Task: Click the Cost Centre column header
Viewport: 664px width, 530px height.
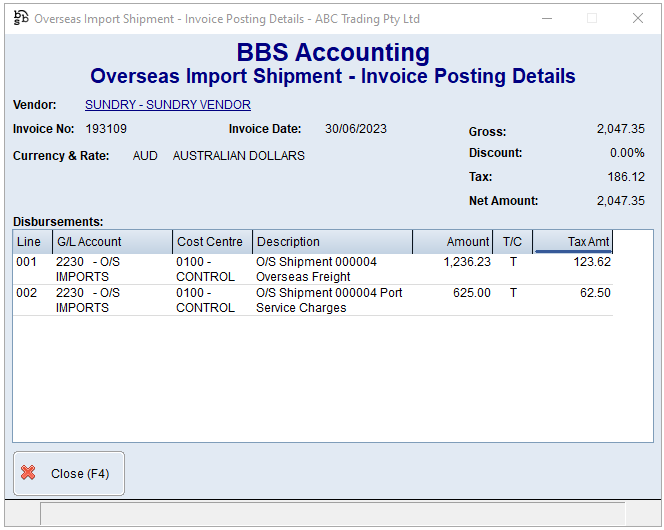Action: pyautogui.click(x=212, y=242)
